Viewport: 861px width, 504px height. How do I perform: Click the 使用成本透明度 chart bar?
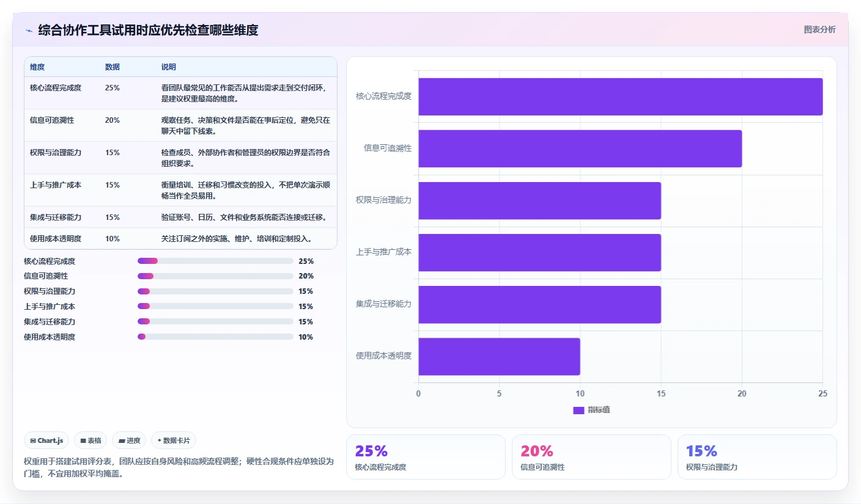(x=499, y=357)
